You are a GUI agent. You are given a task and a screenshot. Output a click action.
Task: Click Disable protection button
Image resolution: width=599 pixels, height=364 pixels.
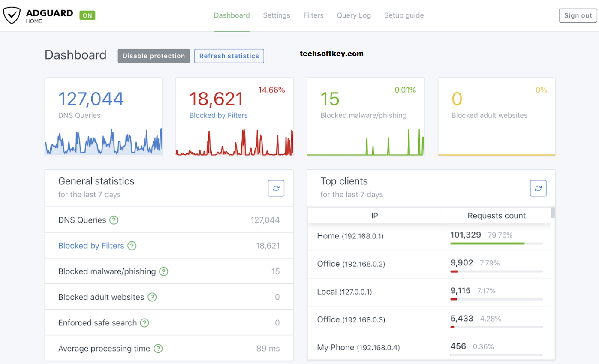point(154,56)
